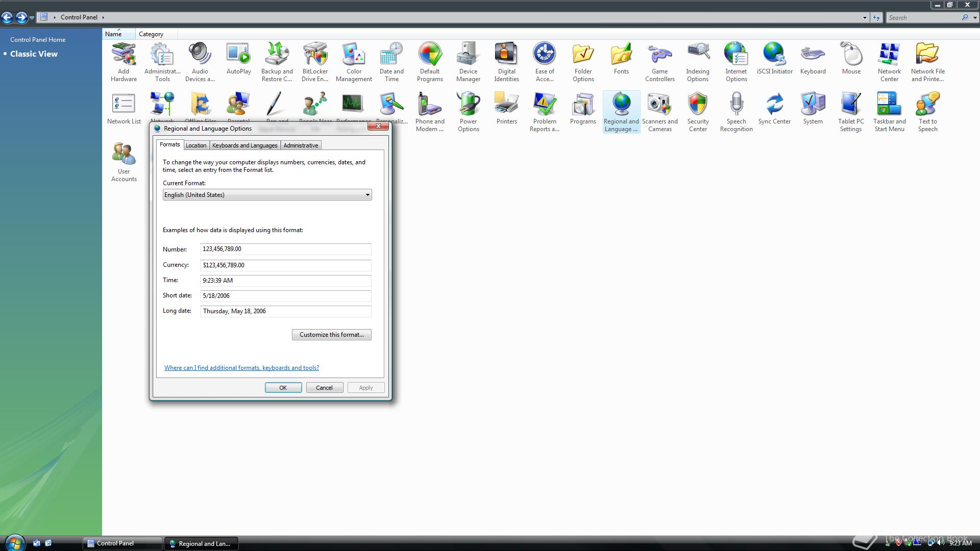
Task: Expand the Control Panel breadcrumb arrow
Action: [x=103, y=17]
